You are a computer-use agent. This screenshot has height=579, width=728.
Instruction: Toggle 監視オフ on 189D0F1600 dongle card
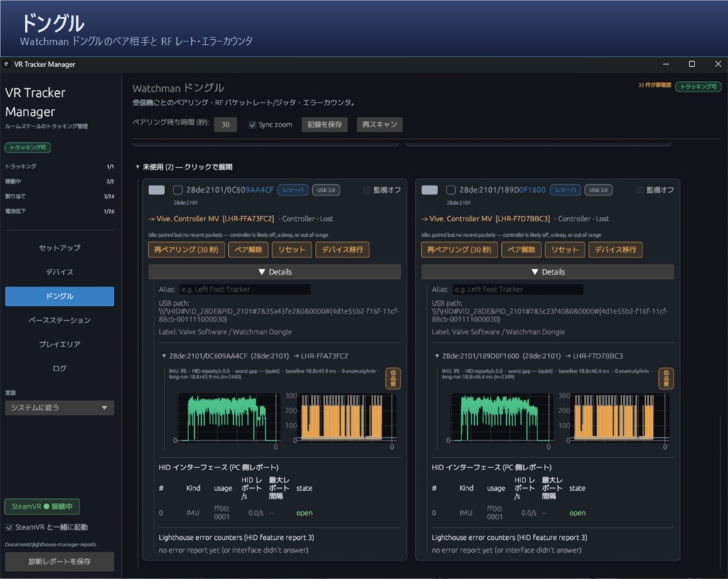641,190
